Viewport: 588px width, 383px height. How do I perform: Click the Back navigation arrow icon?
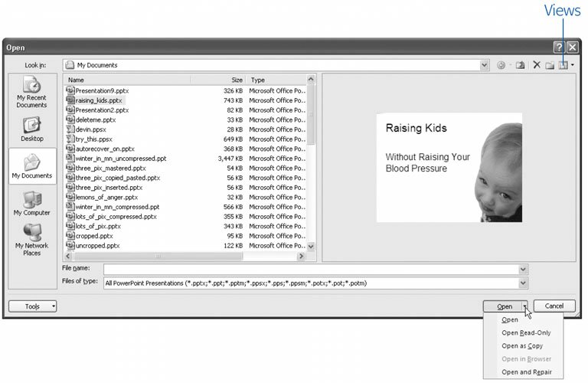(x=501, y=66)
